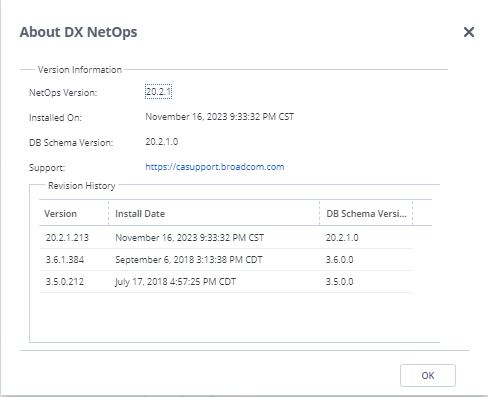Click the table DB schema cell 20.2.1.0
Screen dimensions: 488x397
coord(342,238)
